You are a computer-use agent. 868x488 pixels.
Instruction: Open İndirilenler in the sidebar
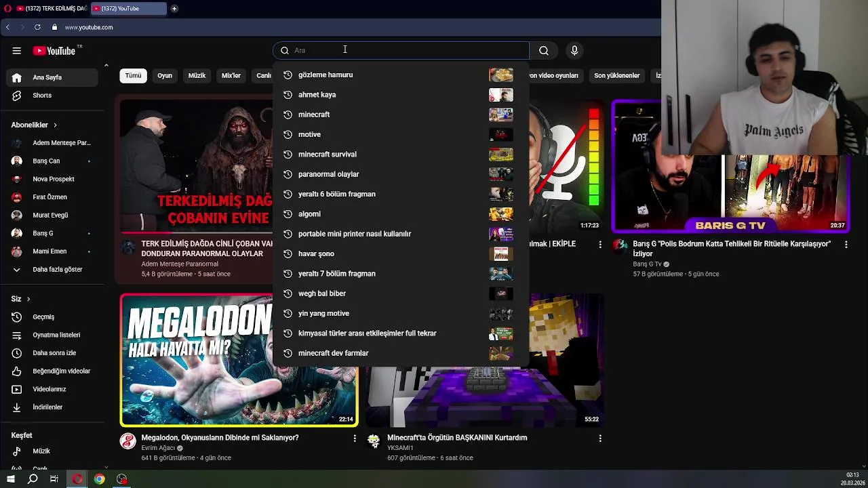click(x=52, y=407)
